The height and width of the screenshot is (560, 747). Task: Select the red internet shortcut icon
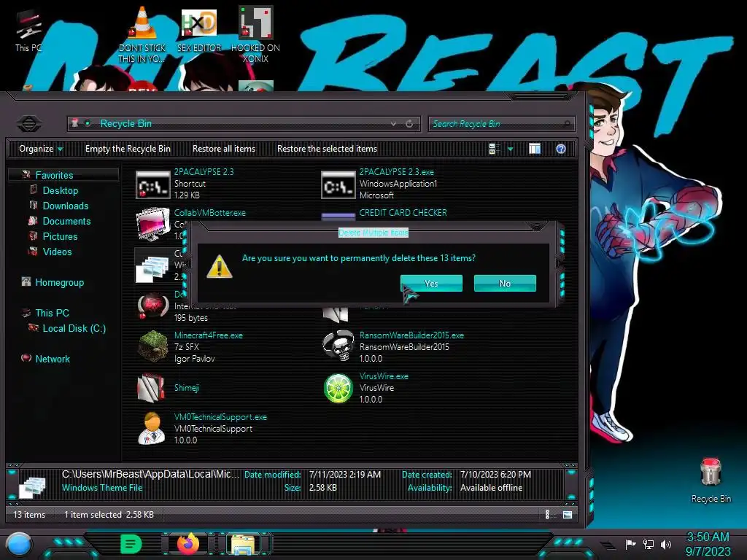pos(152,306)
